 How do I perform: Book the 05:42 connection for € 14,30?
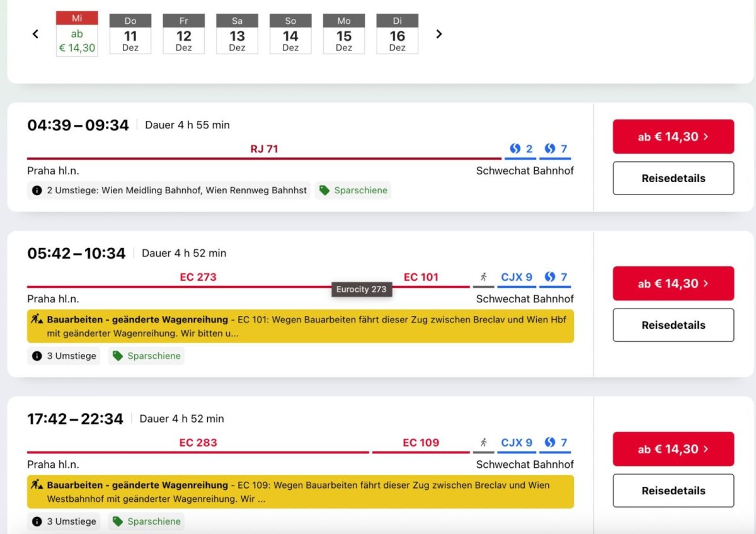[673, 283]
